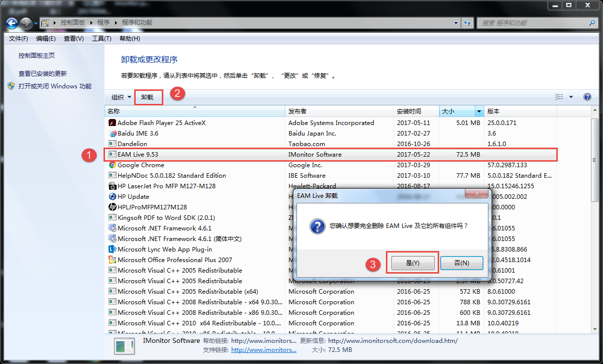Image resolution: width=603 pixels, height=364 pixels.
Task: Select the HP LaserJet Pro MFP M127-M128 icon
Action: [113, 186]
